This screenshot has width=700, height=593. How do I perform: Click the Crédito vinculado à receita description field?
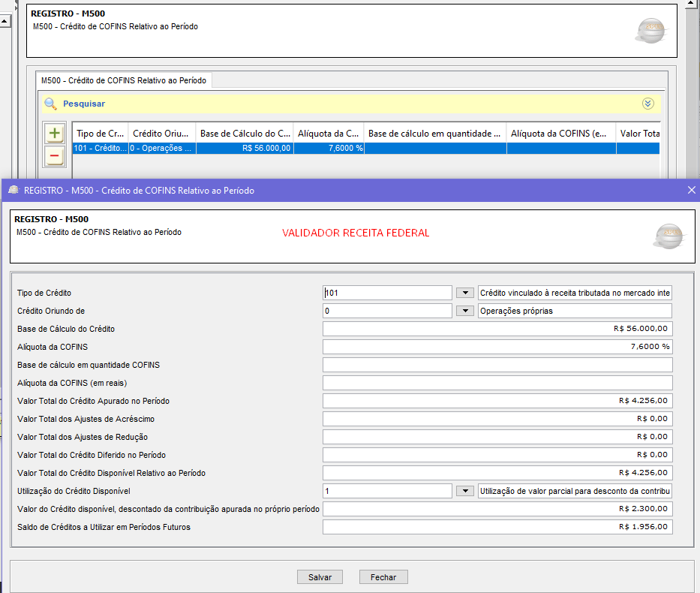click(x=575, y=293)
